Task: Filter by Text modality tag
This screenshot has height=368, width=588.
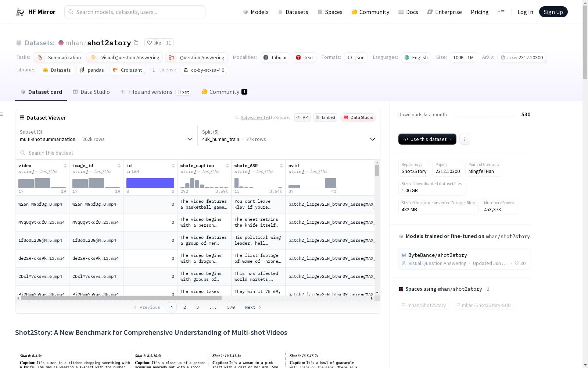Action: tap(305, 57)
